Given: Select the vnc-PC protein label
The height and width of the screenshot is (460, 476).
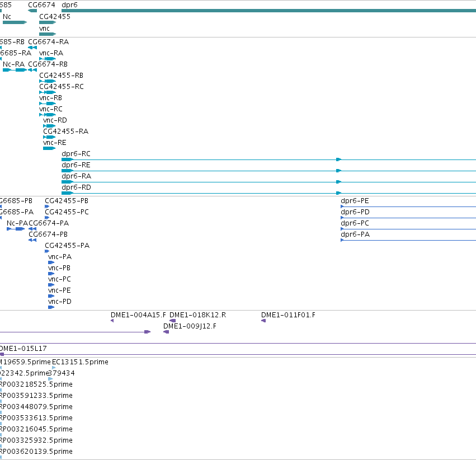Looking at the screenshot, I should click(x=59, y=279).
